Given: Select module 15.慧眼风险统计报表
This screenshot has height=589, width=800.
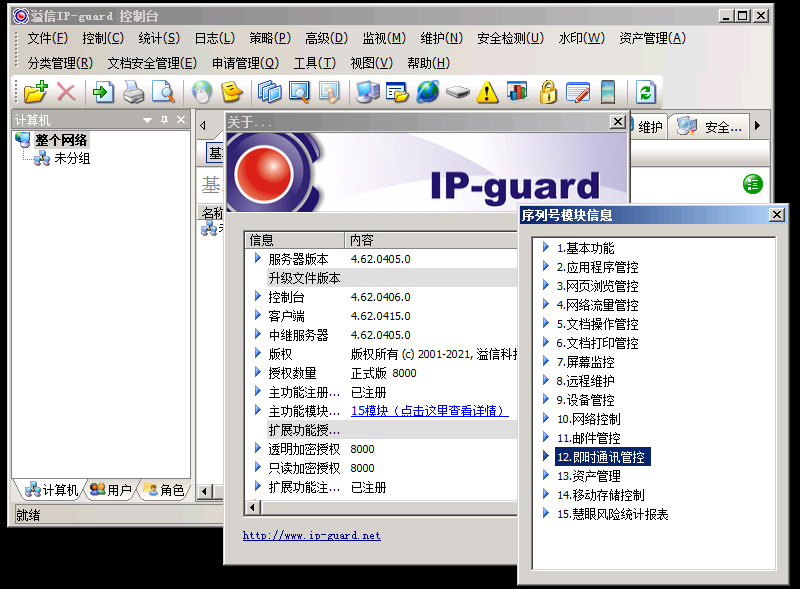Looking at the screenshot, I should click(x=613, y=514).
